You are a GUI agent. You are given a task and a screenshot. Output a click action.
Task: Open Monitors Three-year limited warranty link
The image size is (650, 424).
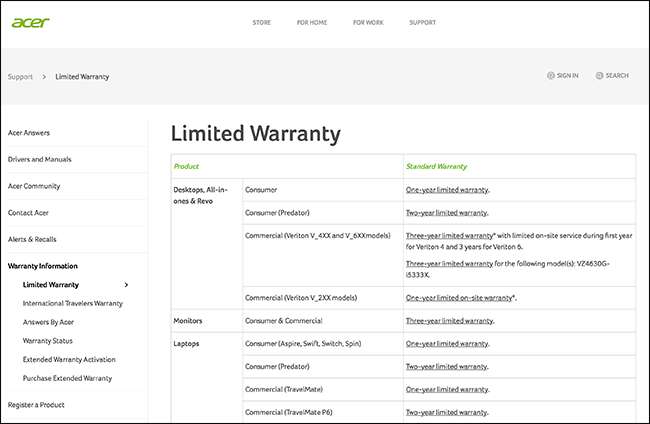click(448, 322)
